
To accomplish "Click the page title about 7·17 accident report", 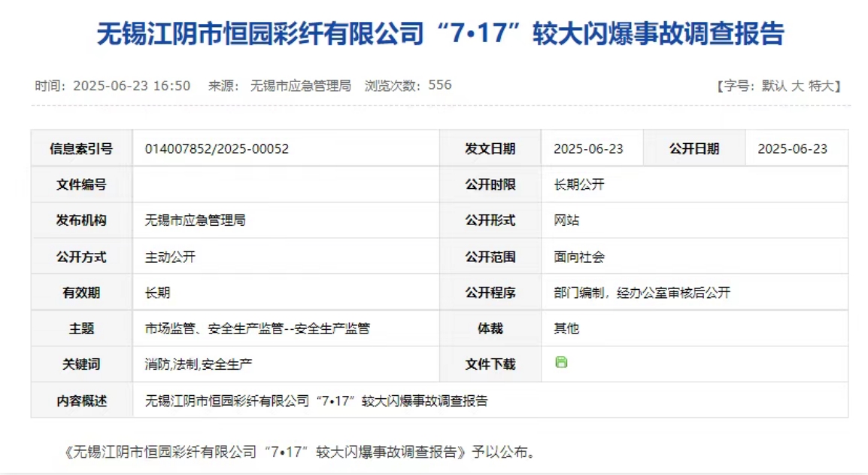I will [441, 33].
